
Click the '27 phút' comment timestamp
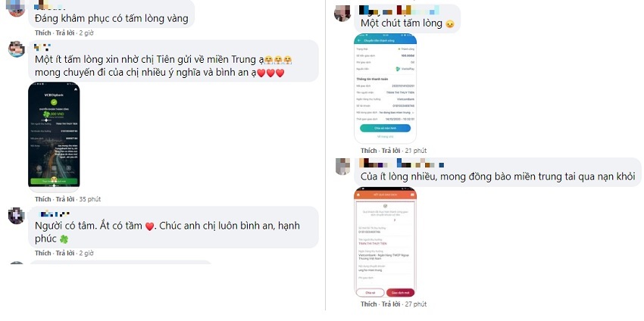point(416,304)
